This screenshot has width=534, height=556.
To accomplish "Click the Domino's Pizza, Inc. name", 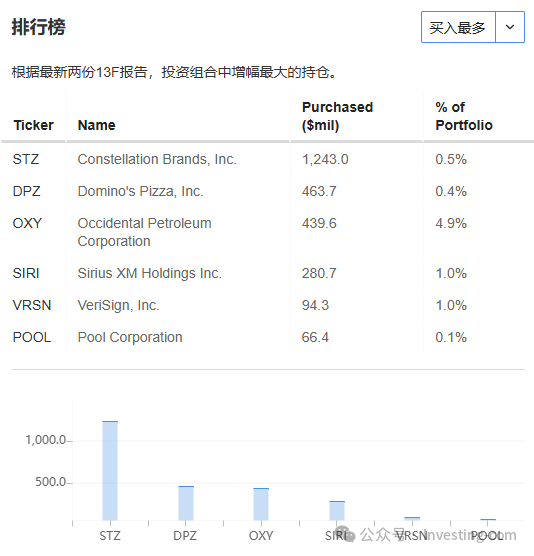I will point(140,191).
